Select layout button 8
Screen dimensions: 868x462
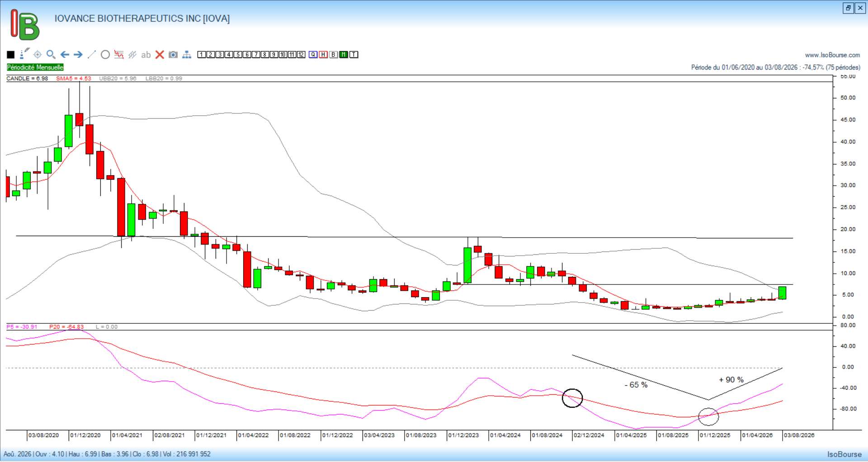(265, 55)
